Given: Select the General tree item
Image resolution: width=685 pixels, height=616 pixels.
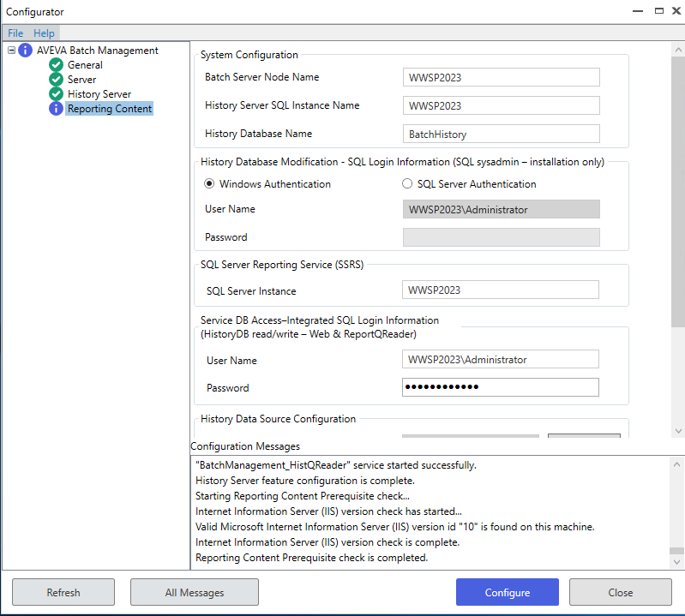Looking at the screenshot, I should (x=85, y=65).
